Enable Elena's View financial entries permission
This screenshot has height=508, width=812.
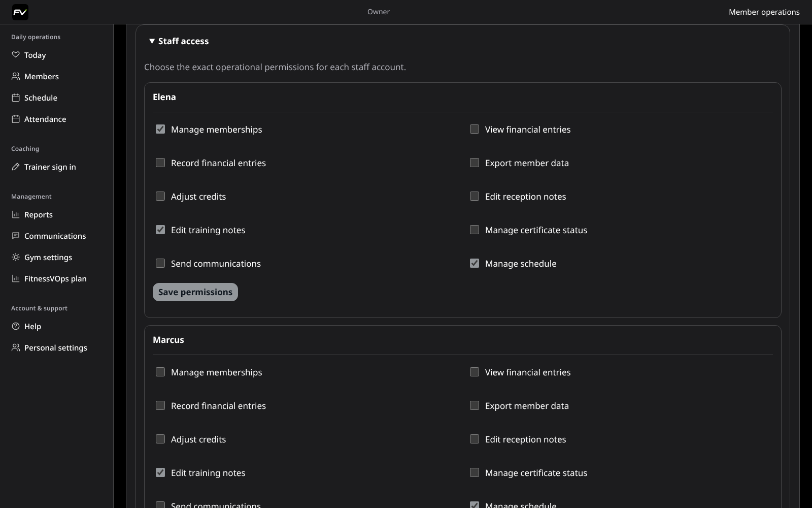pos(475,129)
